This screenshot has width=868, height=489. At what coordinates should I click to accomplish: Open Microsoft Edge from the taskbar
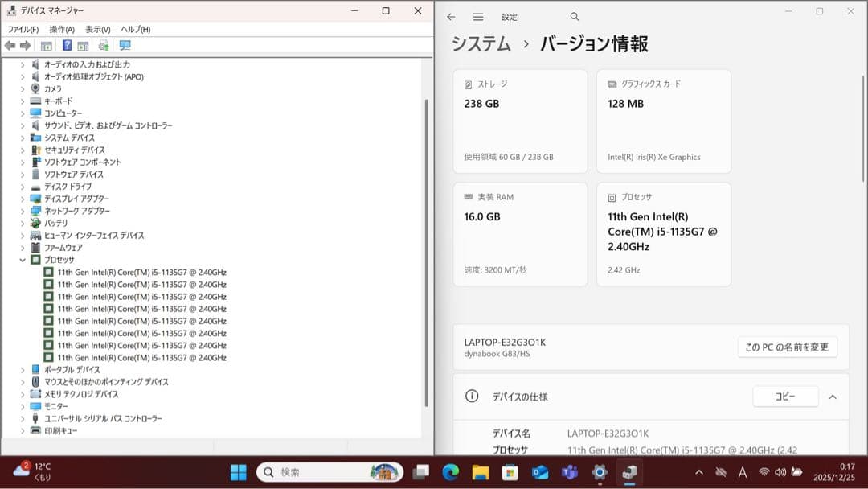[x=449, y=473]
